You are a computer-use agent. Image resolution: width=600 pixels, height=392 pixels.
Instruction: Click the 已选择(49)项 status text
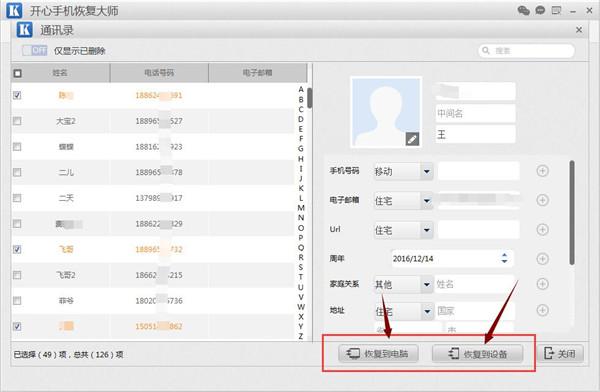68,354
